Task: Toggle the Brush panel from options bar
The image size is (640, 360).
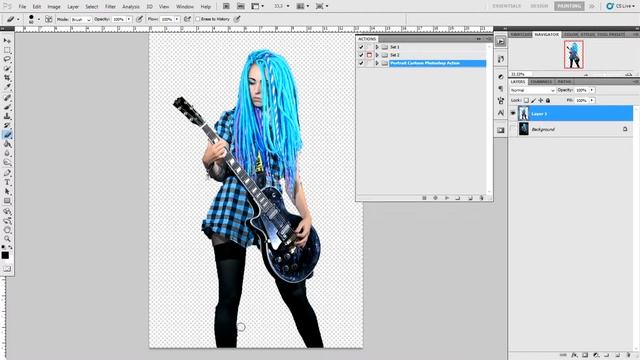Action: [x=49, y=19]
